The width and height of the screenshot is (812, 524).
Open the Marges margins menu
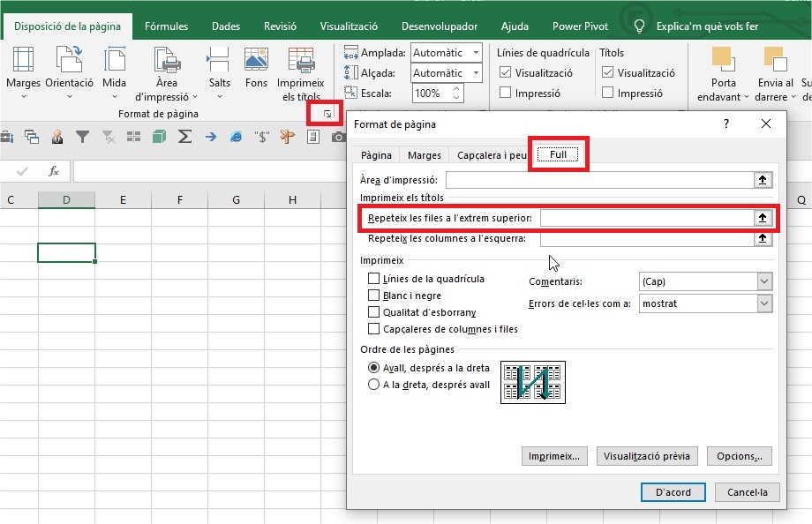pyautogui.click(x=23, y=72)
